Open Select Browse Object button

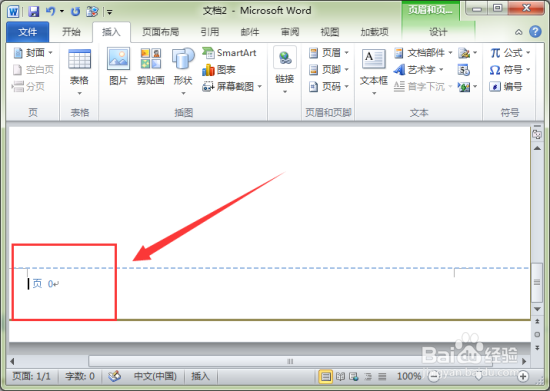[537, 335]
